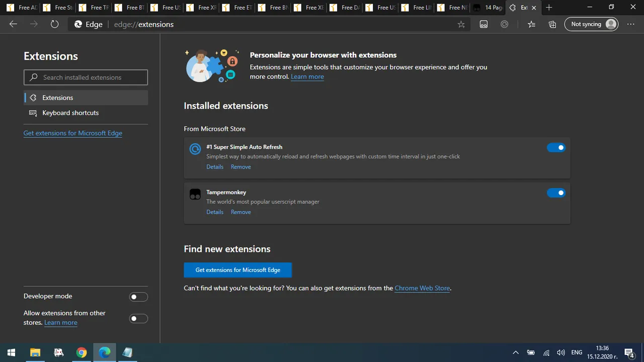
Task: Open Details for #1 Super Simple Auto Refresh
Action: 215,166
